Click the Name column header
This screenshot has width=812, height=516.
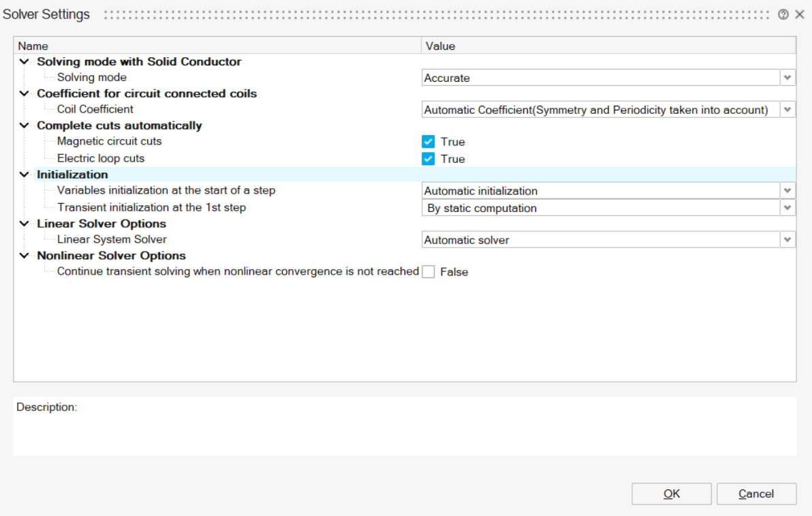pos(217,46)
